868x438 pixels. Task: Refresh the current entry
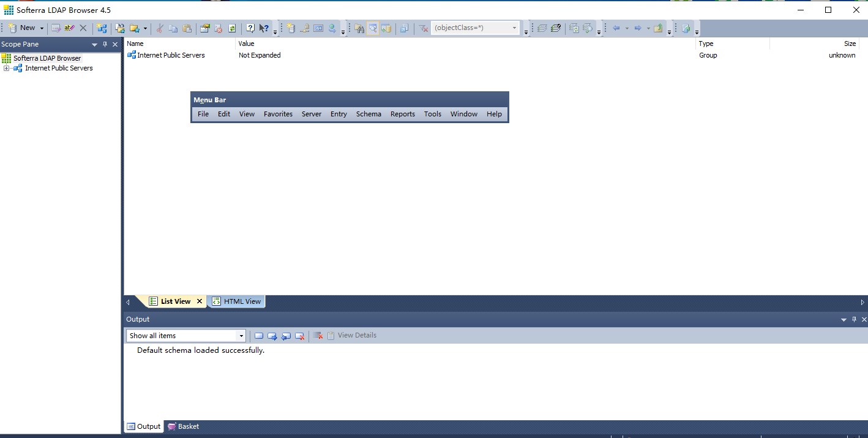pyautogui.click(x=231, y=28)
